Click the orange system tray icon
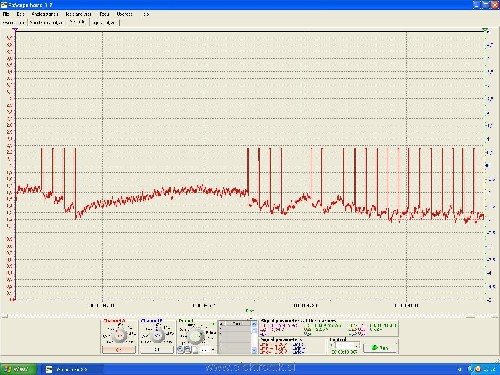The image size is (500, 375). click(x=477, y=369)
